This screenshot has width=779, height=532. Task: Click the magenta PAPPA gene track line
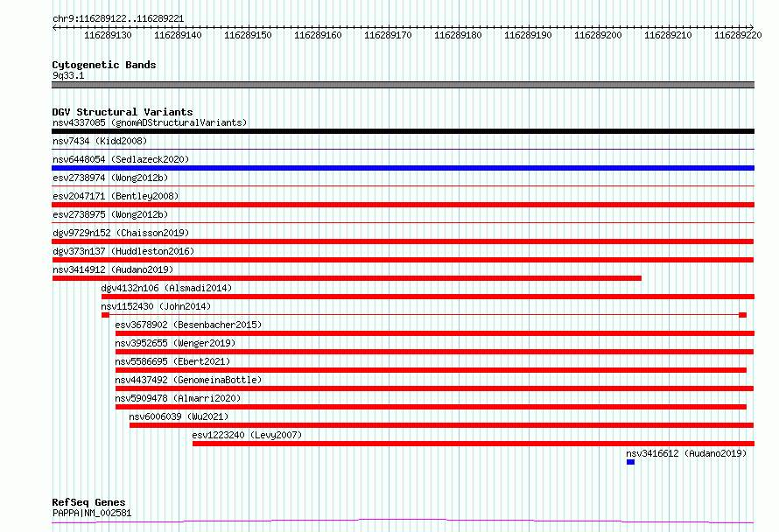point(403,521)
